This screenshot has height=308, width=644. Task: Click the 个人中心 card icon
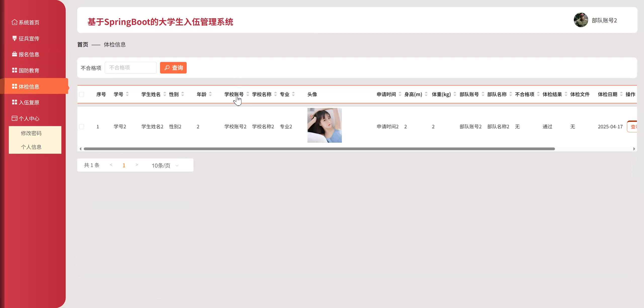click(x=14, y=118)
